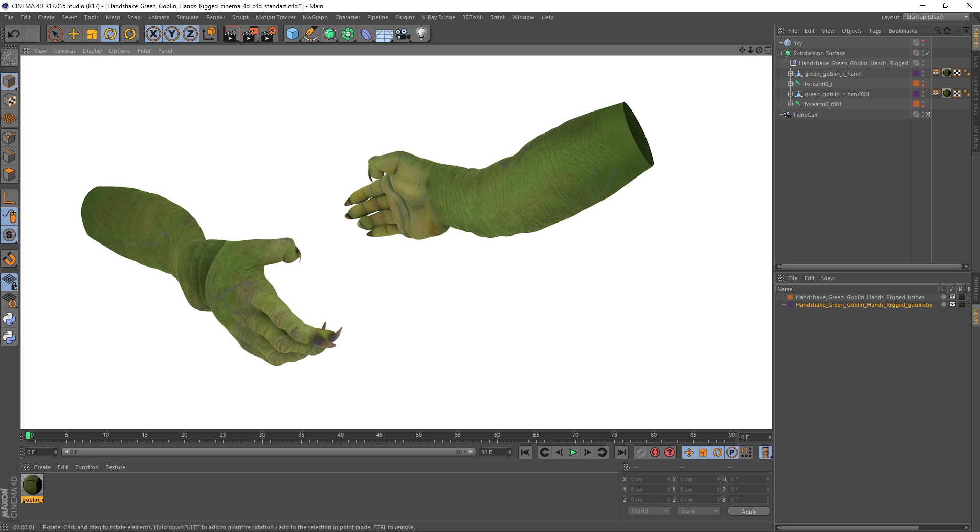The image size is (980, 532).
Task: Render to Picture Viewer icon
Action: (250, 34)
